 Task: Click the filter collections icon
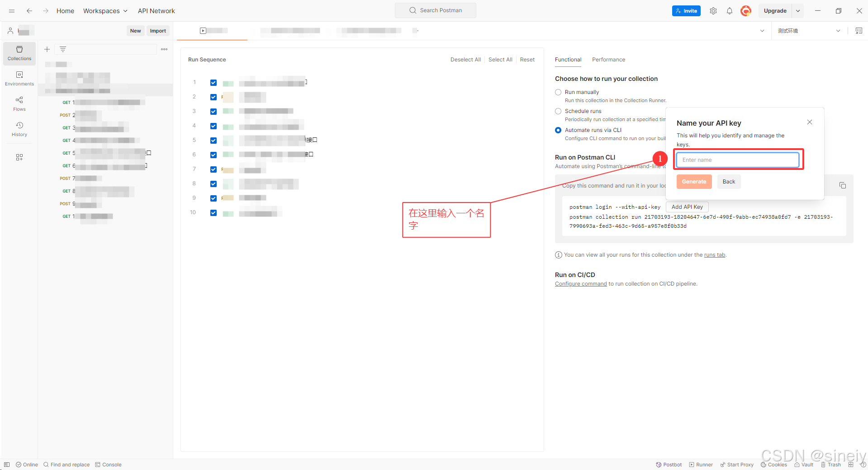pyautogui.click(x=63, y=49)
